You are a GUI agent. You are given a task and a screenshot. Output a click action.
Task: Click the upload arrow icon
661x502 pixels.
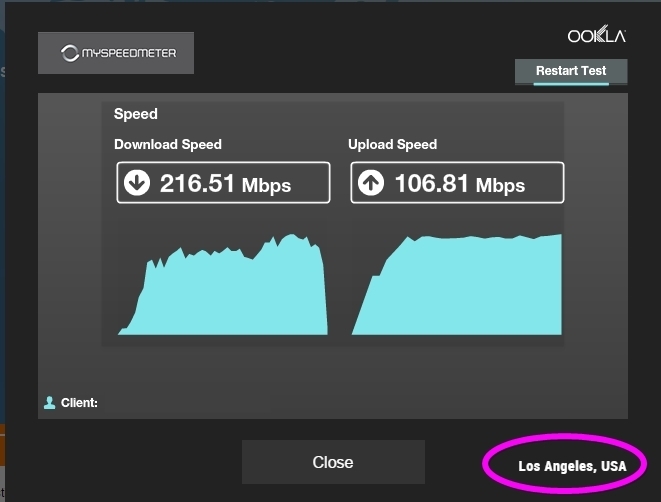pyautogui.click(x=372, y=184)
